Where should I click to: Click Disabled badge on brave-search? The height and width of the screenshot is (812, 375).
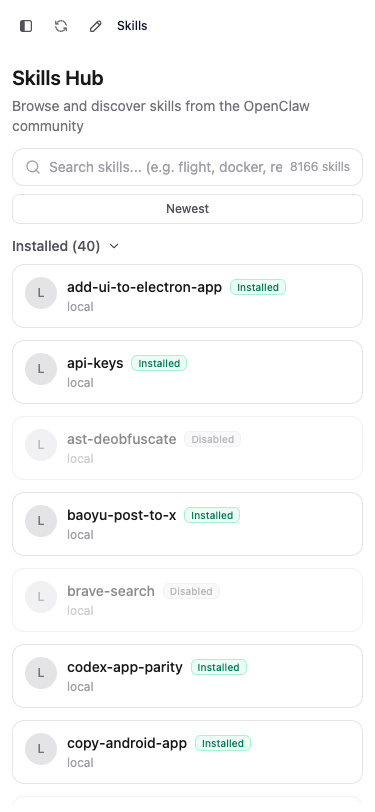click(191, 592)
